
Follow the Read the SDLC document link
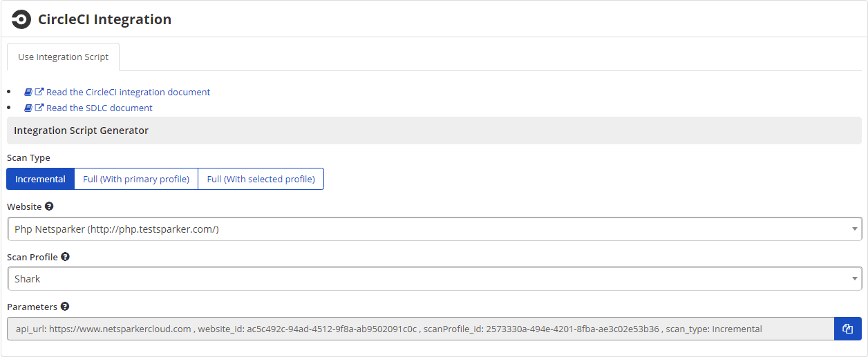click(x=100, y=108)
